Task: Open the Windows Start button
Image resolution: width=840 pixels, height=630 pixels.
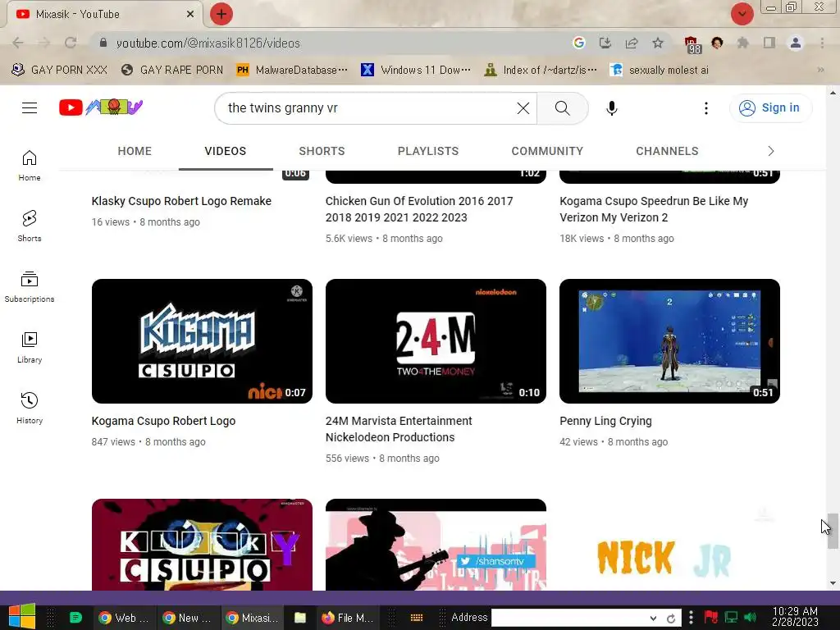Action: 22,617
